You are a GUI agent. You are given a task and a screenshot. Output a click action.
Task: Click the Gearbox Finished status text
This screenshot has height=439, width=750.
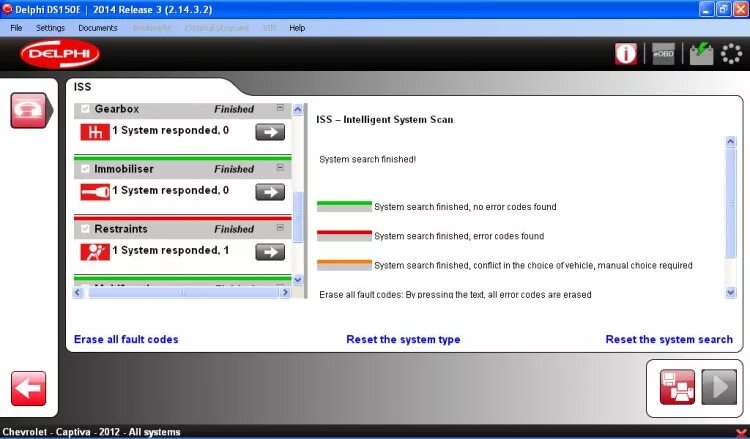(234, 109)
